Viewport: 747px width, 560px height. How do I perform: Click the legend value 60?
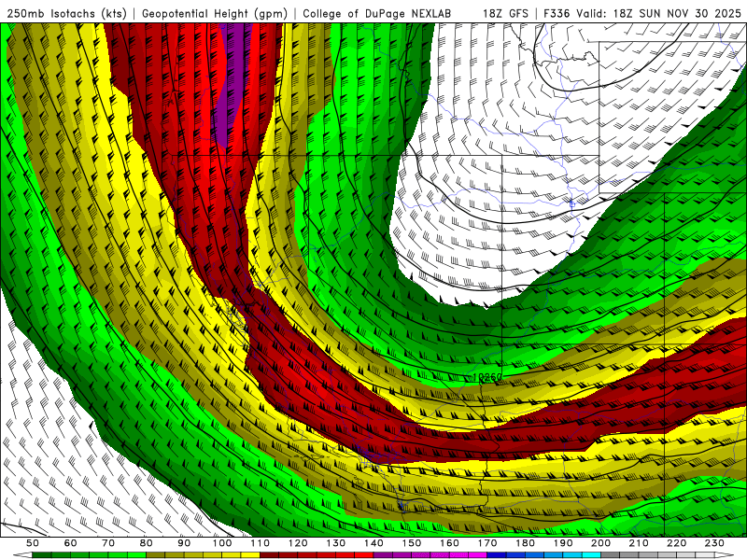(70, 543)
